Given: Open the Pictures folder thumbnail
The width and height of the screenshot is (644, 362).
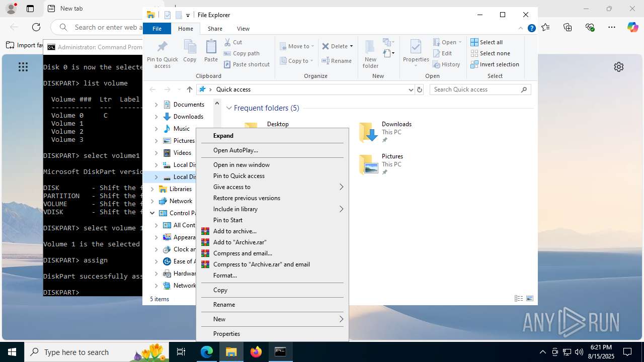Looking at the screenshot, I should pos(368,165).
